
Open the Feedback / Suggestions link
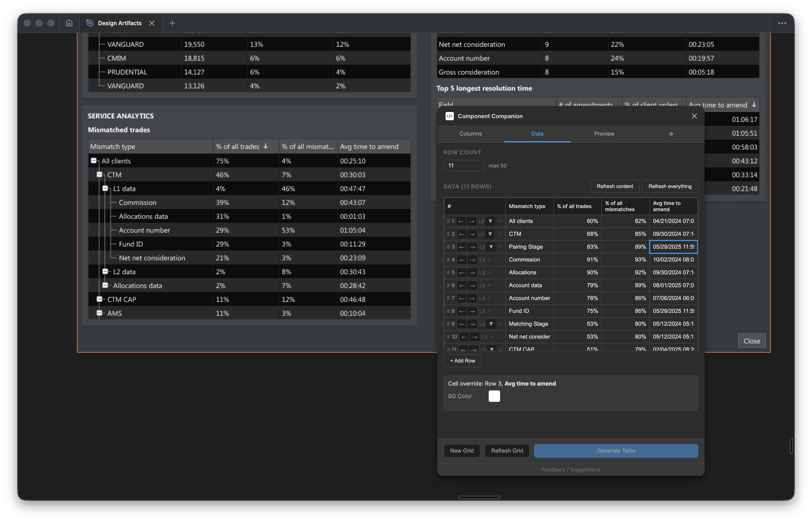click(x=571, y=469)
